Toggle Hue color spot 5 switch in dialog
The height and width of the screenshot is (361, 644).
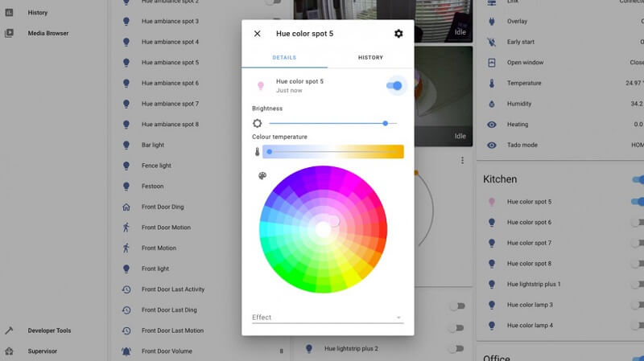pyautogui.click(x=394, y=86)
